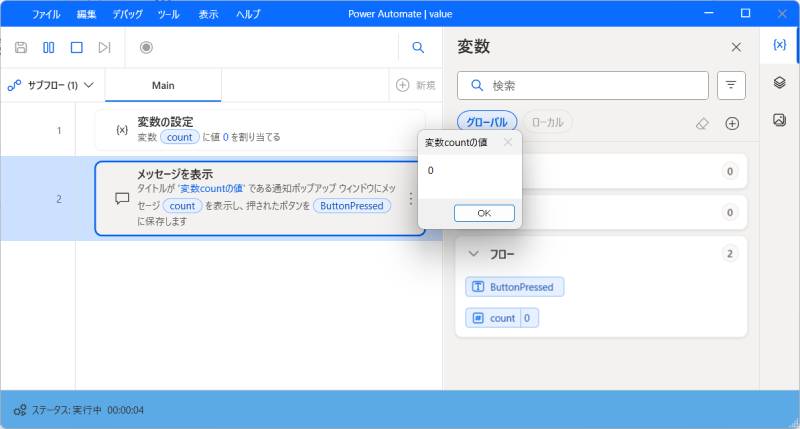The height and width of the screenshot is (429, 800).
Task: Open the デバッグ menu
Action: click(x=128, y=14)
